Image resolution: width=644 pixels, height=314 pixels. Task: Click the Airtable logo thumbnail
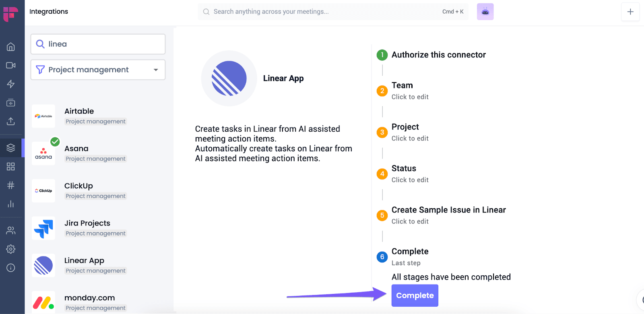[43, 116]
